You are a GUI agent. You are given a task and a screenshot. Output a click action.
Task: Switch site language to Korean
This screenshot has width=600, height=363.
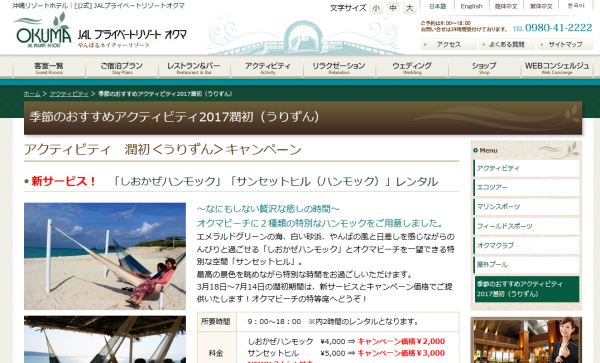point(576,6)
